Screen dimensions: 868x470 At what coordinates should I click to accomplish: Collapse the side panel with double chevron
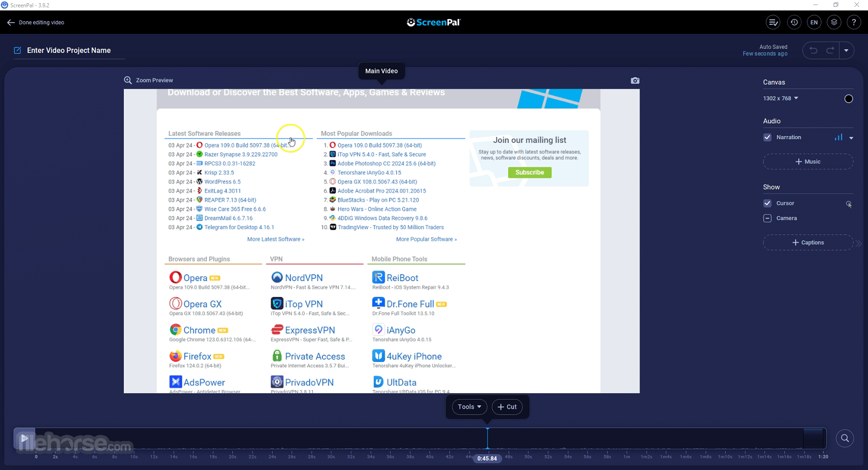tap(858, 243)
